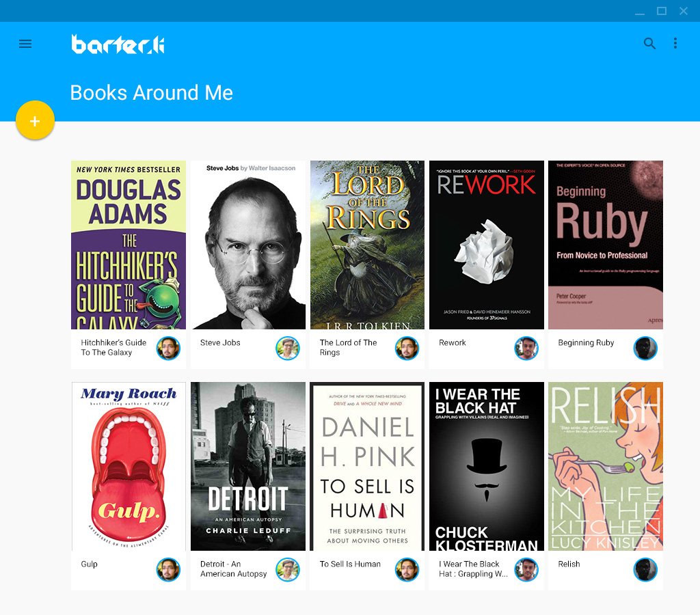This screenshot has width=700, height=615.
Task: Open owner avatar on Steve Jobs card
Action: click(x=288, y=348)
